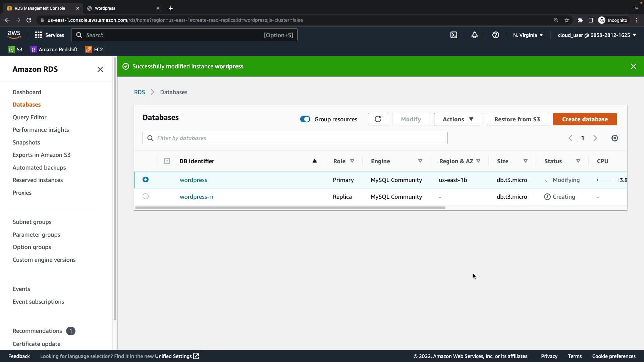Click the AWS logo home icon
The image size is (644, 362).
click(x=14, y=35)
